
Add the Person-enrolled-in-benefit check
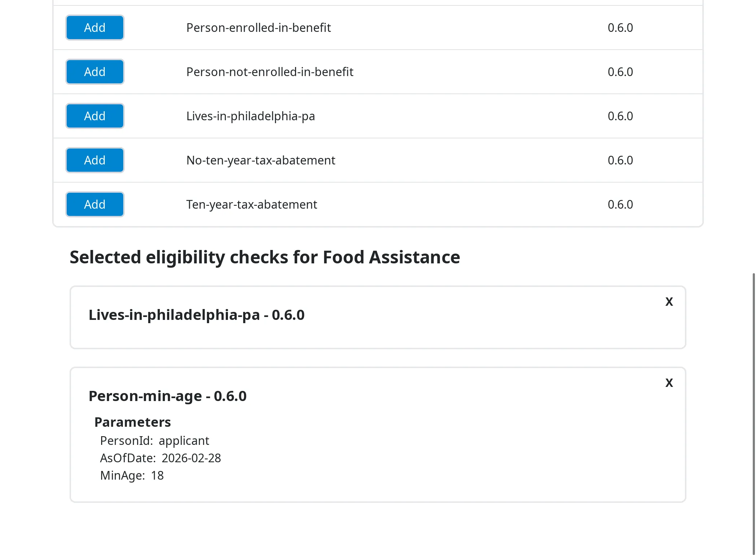(x=95, y=28)
